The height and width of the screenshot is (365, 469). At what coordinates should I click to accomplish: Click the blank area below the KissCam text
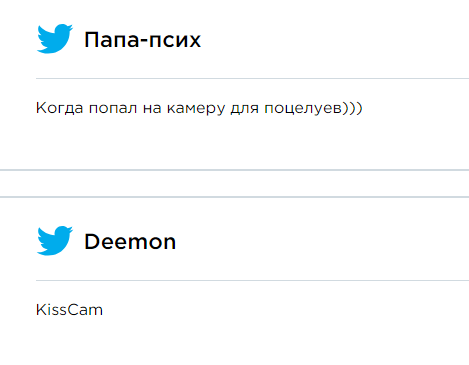coord(234,342)
